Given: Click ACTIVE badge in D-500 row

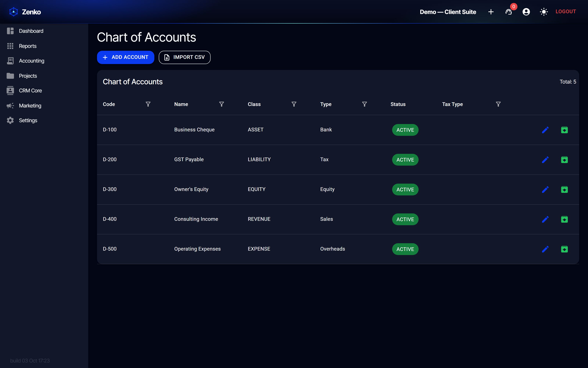Looking at the screenshot, I should [x=405, y=249].
